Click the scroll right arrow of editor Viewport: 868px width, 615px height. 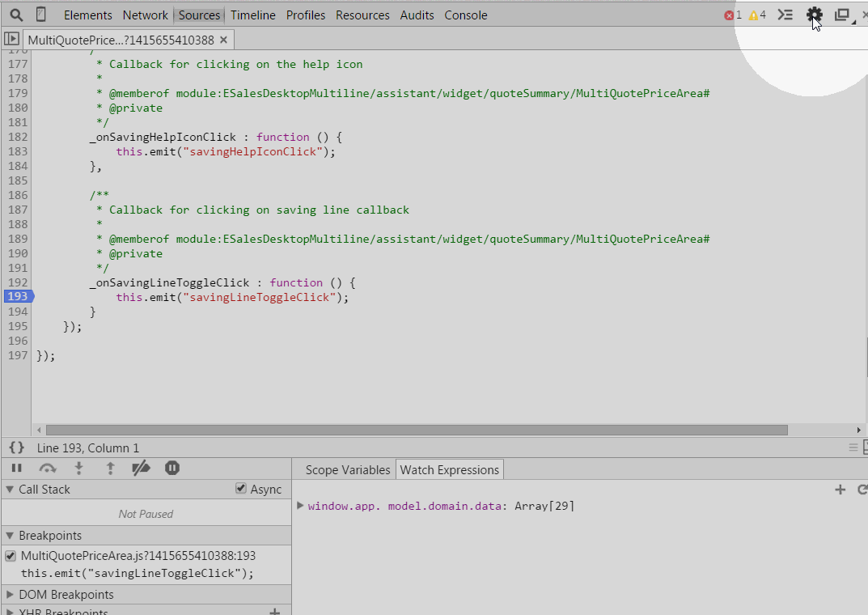tap(858, 430)
